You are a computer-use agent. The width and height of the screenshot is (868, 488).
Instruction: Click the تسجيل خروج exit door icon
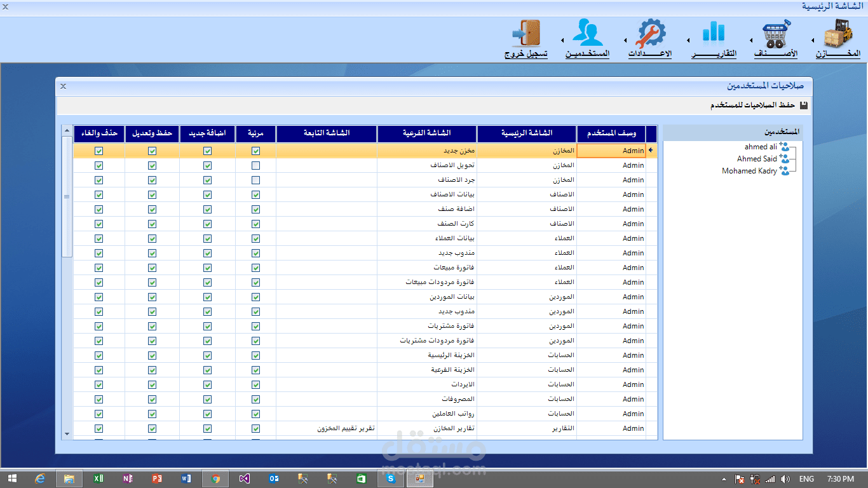tap(528, 33)
